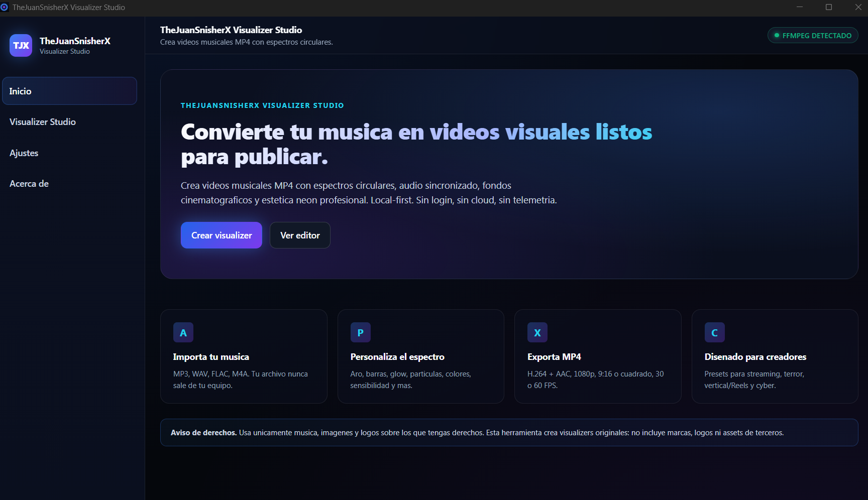Click the 'Aviso de derechos.' notice text
Viewport: 868px width, 500px height.
[203, 433]
